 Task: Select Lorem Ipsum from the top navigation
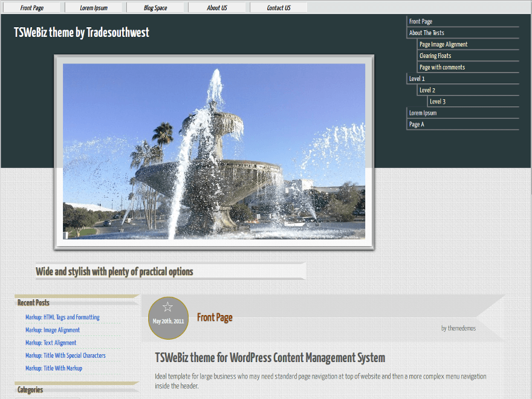click(x=94, y=7)
